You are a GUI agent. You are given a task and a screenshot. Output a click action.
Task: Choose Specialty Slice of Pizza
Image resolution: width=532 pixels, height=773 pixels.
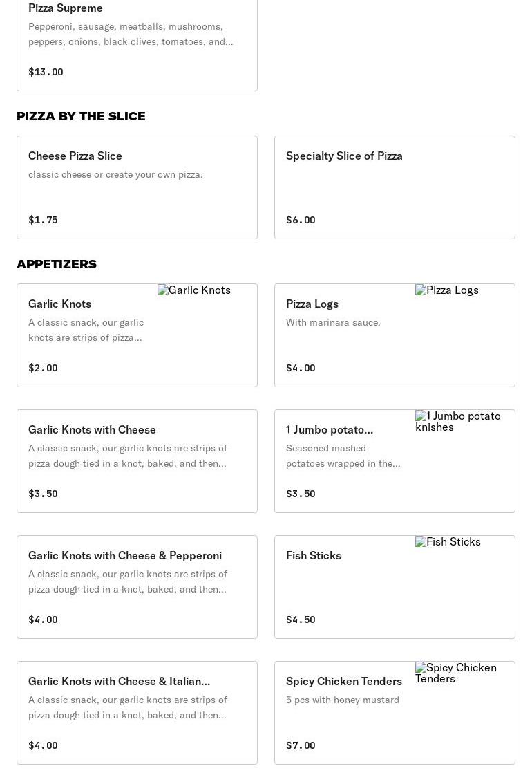tap(344, 156)
